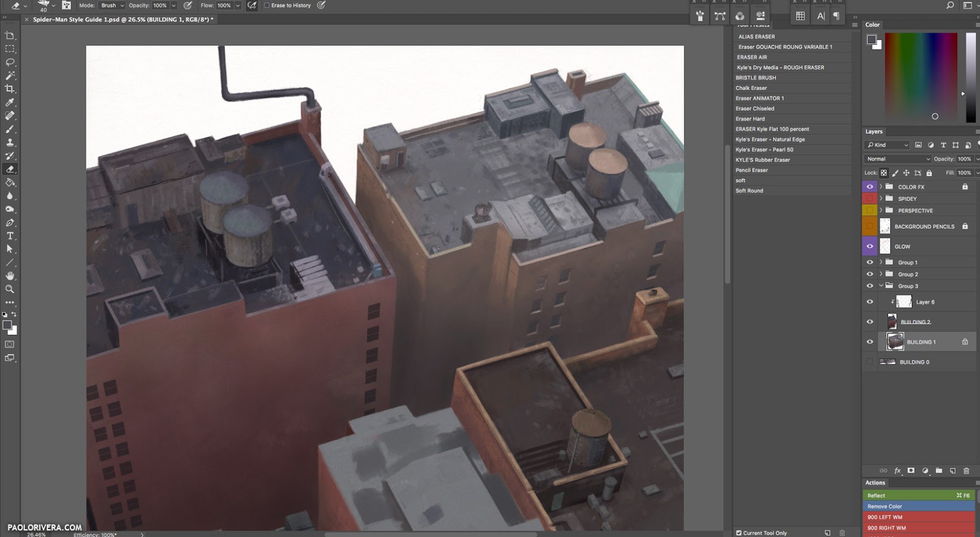
Task: Select the Soft Round preset
Action: 793,191
